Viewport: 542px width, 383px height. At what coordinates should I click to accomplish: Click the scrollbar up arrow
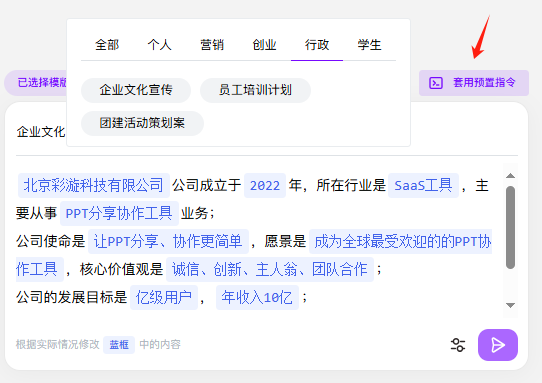click(510, 176)
